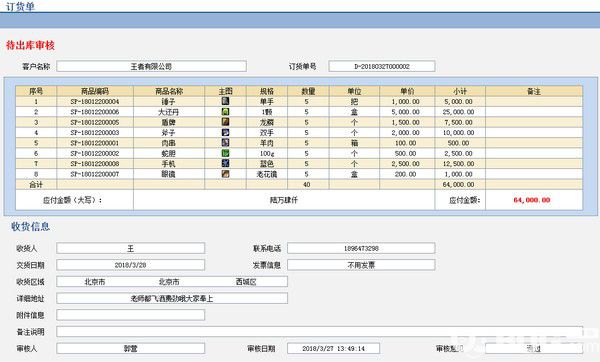Click the 收货信息 section heading
Screen dimensions: 600x362
coord(31,226)
